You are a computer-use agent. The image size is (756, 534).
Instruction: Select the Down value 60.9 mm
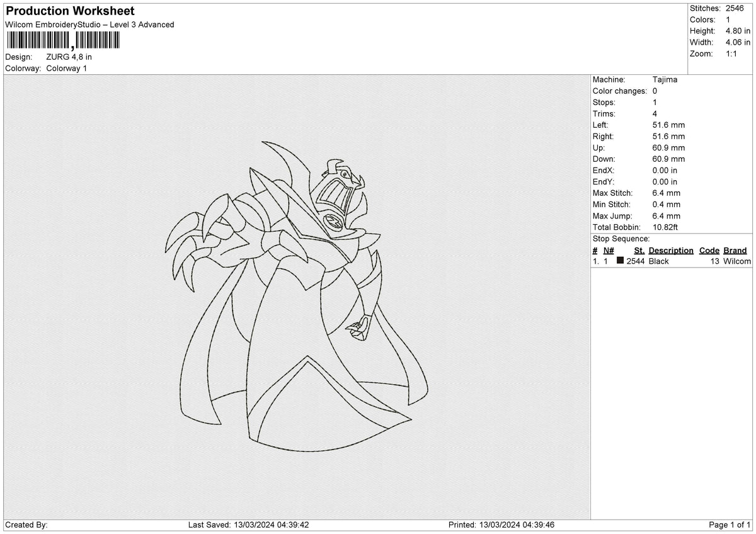(x=669, y=159)
